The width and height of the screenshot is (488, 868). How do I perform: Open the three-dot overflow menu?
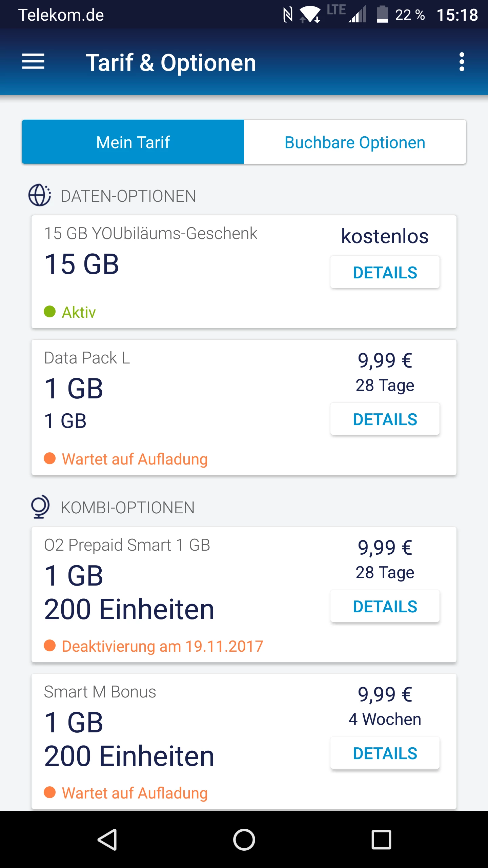tap(462, 62)
